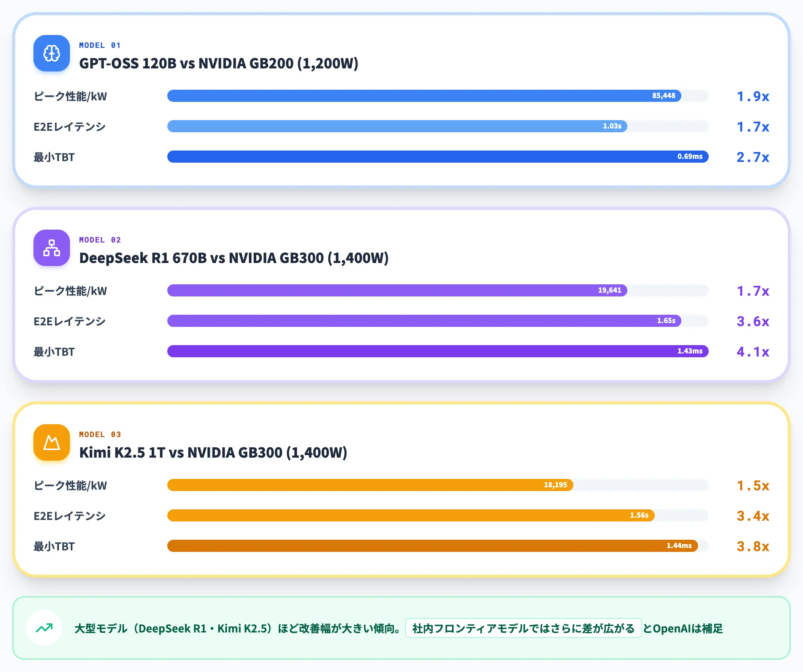Click the Kimi K2.5 peak performance bar 18,195

coord(370,485)
